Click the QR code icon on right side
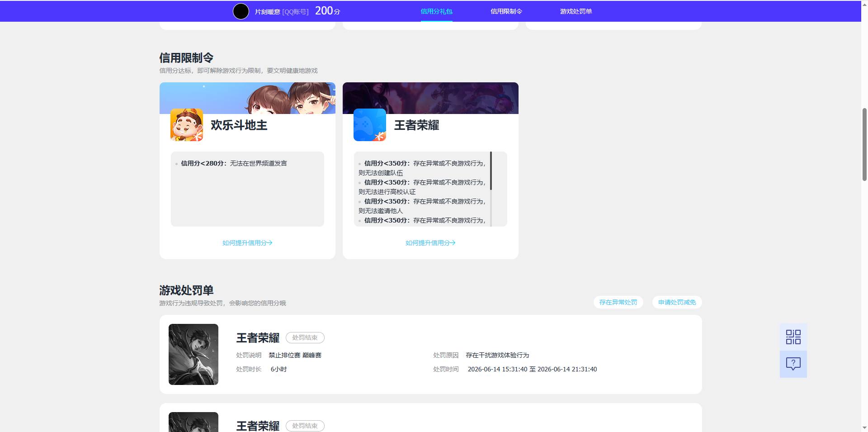Viewport: 868px width, 432px height. tap(793, 337)
